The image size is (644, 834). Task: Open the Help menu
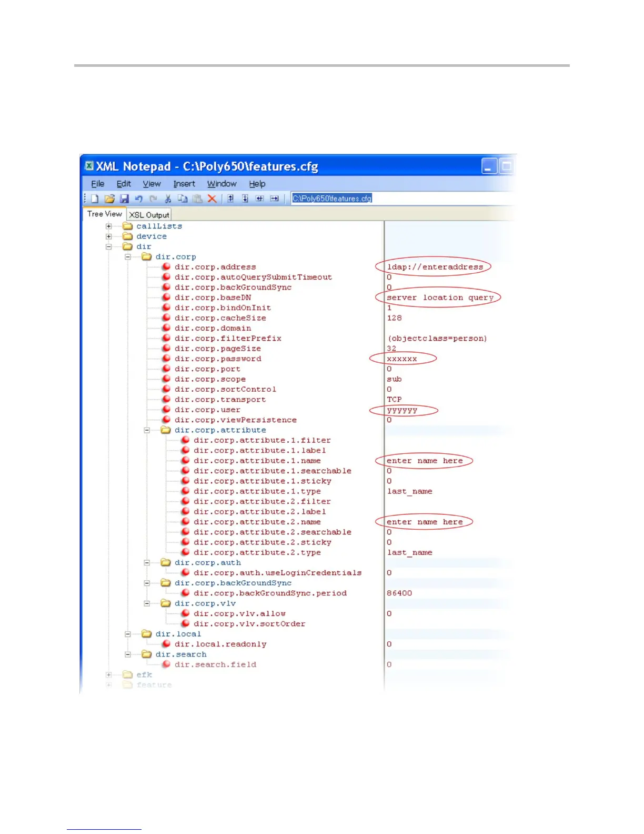[257, 184]
